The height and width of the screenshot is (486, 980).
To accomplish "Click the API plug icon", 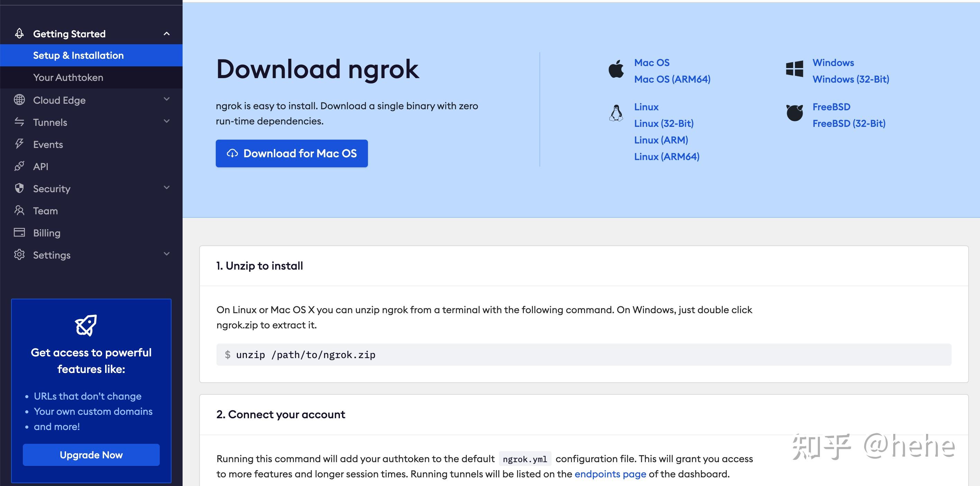I will pos(19,166).
